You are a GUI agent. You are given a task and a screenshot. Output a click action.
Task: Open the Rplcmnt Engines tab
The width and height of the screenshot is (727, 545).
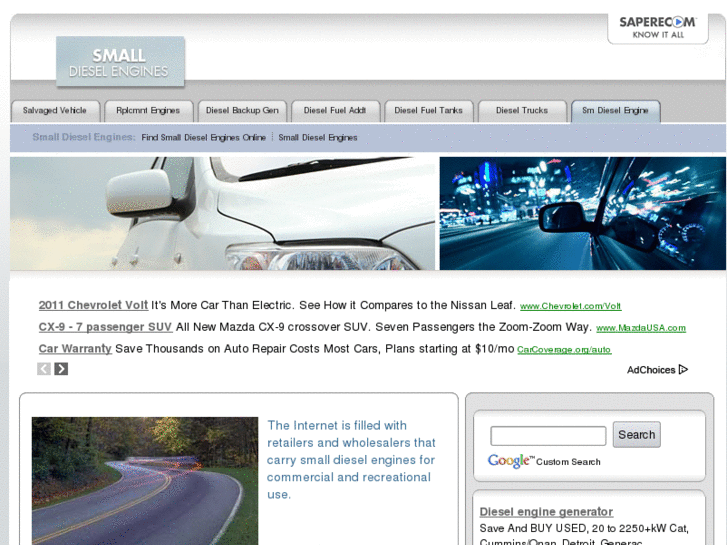coord(148,111)
